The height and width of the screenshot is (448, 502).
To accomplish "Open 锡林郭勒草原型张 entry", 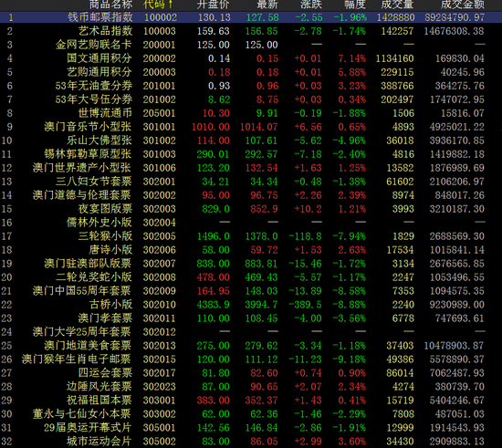I will pyautogui.click(x=88, y=154).
